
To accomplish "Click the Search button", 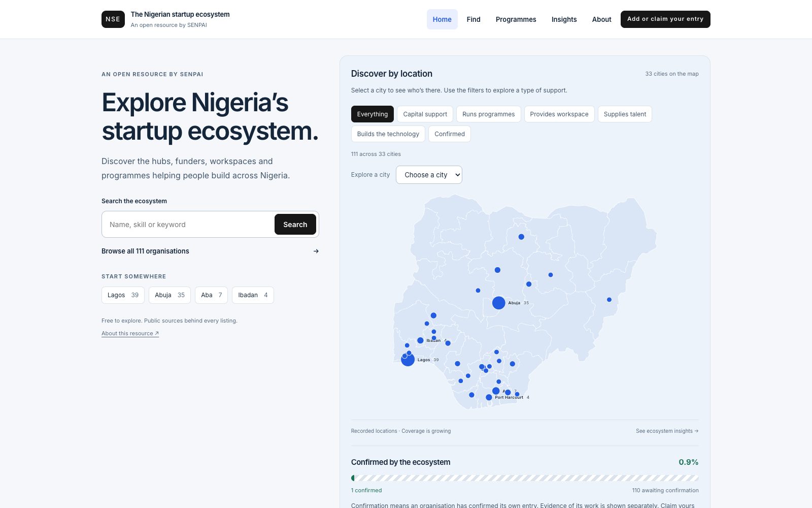I will [x=295, y=224].
